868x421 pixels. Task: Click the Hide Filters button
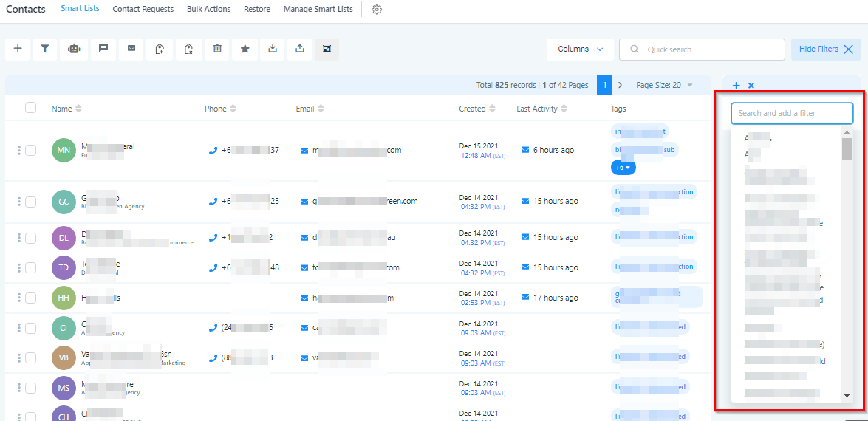[825, 49]
